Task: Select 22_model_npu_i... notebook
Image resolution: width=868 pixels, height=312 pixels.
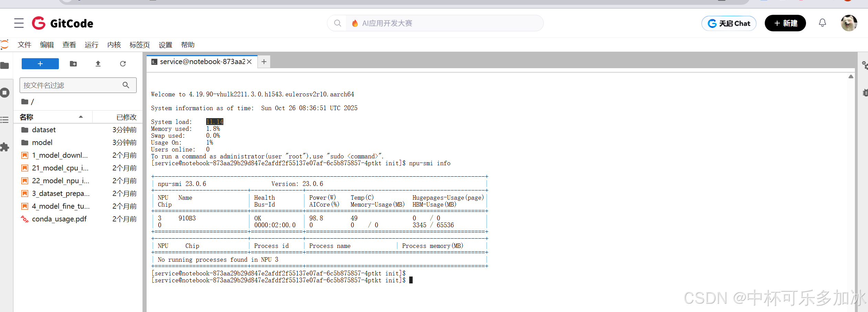Action: [x=78, y=181]
